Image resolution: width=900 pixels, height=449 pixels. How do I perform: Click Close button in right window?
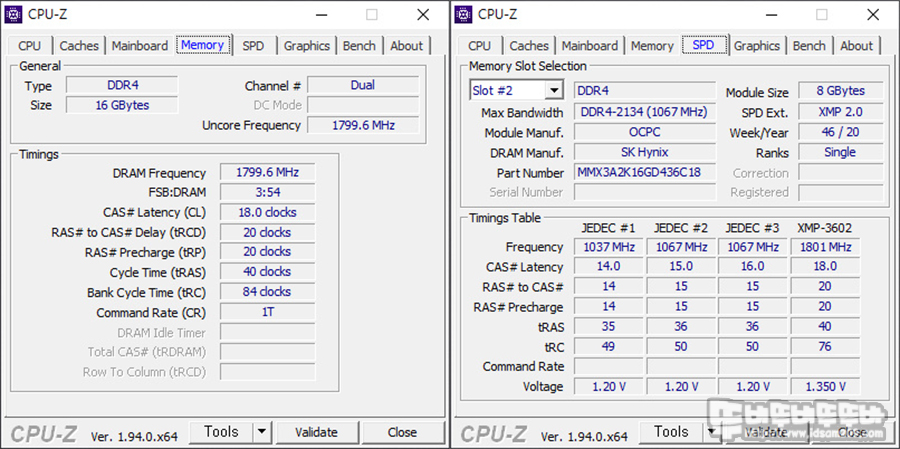(x=852, y=432)
